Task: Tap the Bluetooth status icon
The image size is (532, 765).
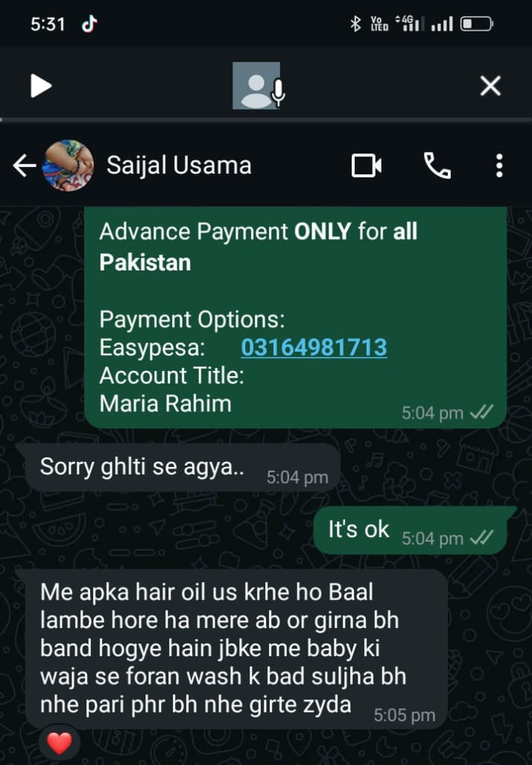Action: coord(355,23)
